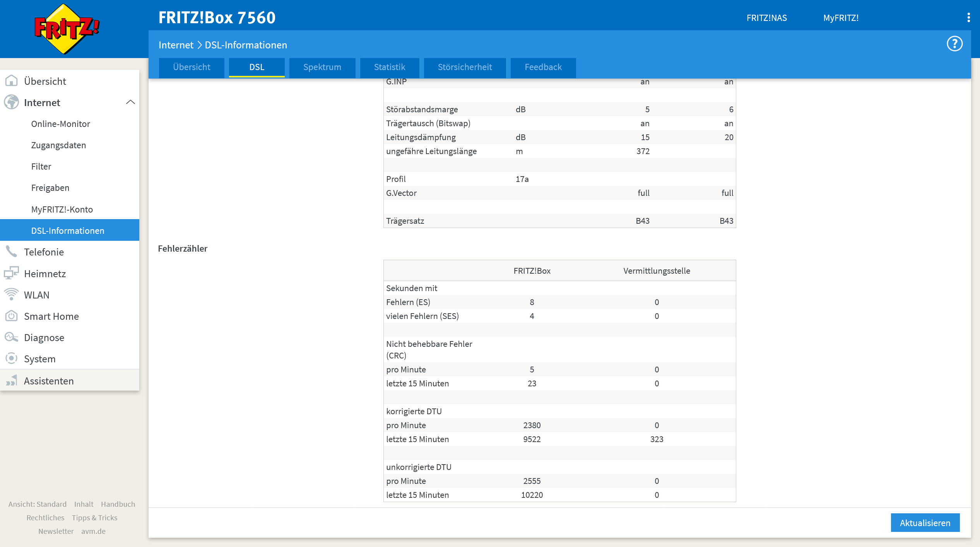Image resolution: width=980 pixels, height=547 pixels.
Task: Click the Internet breadcrumb link
Action: [x=176, y=45]
